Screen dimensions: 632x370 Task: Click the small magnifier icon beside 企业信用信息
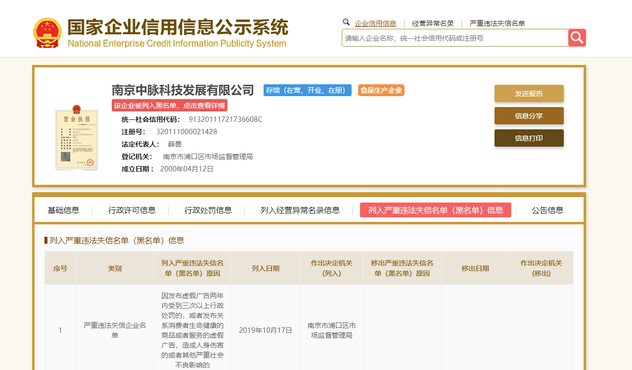pyautogui.click(x=346, y=22)
